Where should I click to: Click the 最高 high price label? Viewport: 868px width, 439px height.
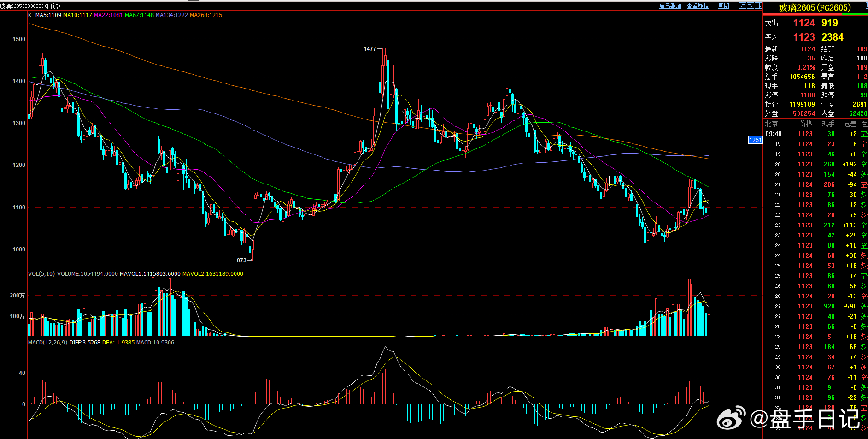point(827,77)
